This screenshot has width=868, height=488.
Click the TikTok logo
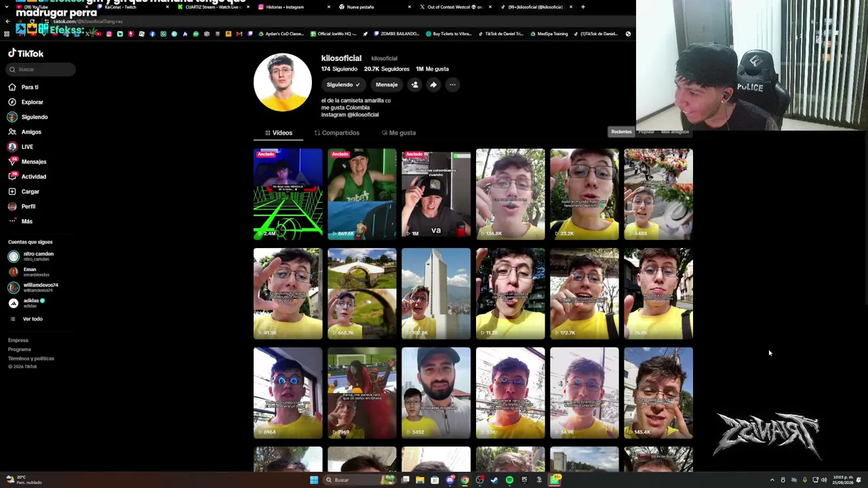(x=26, y=54)
